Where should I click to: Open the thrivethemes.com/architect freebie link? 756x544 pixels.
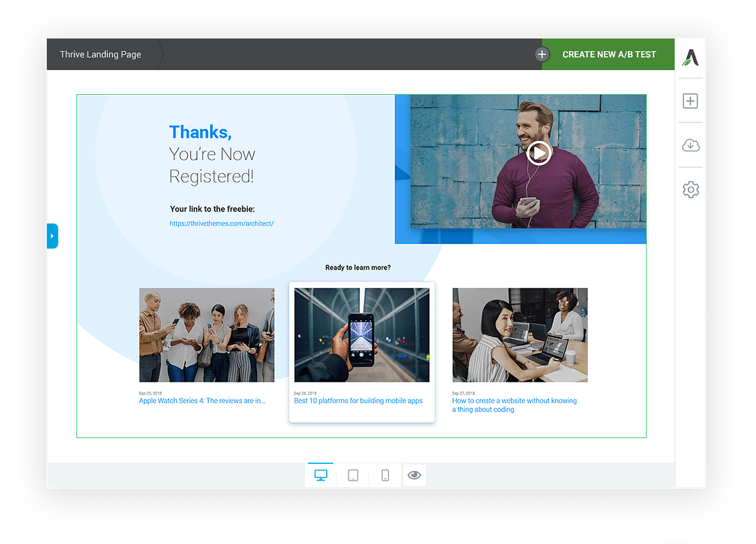point(222,223)
